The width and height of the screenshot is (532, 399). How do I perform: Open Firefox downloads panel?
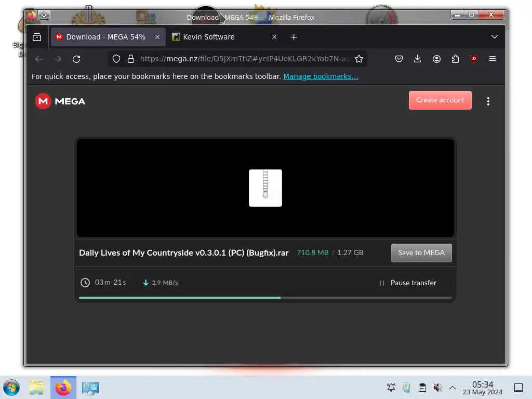point(418,59)
